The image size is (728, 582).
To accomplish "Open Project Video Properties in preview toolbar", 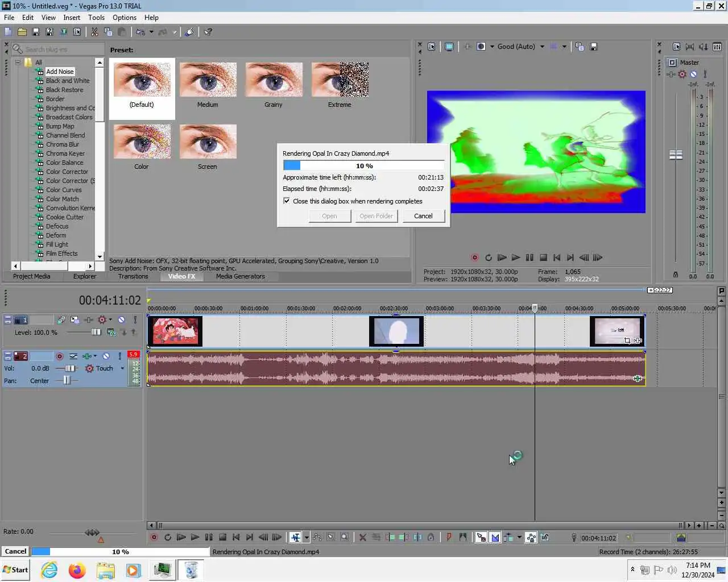I will [x=432, y=47].
